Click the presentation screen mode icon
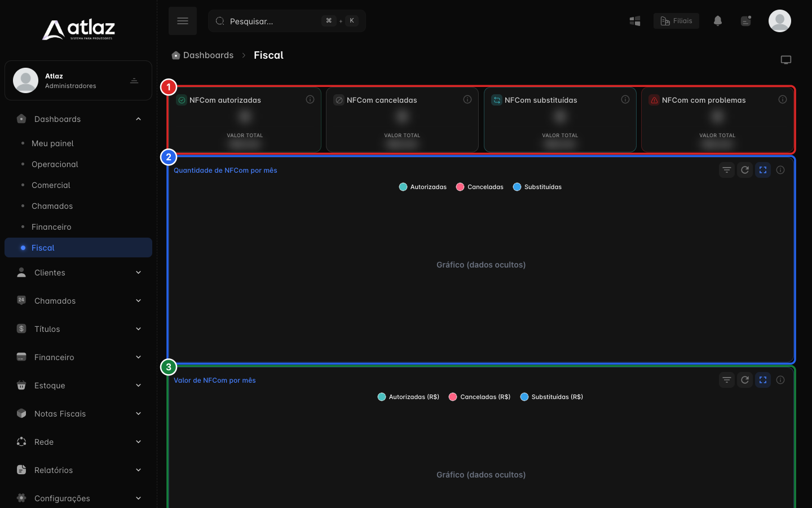812x508 pixels. pos(786,60)
